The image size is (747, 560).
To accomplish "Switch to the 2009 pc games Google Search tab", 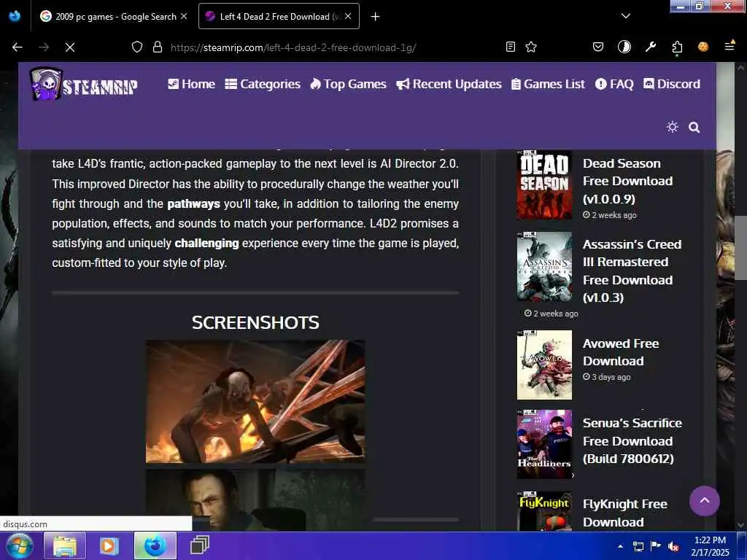I will coord(113,17).
